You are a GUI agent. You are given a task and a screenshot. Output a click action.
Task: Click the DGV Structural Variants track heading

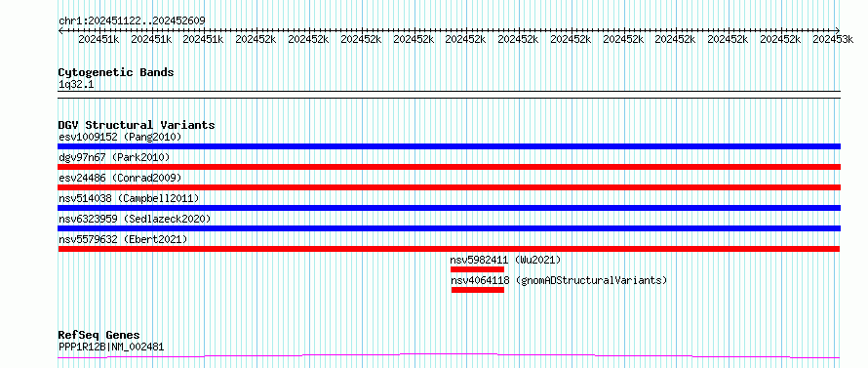(x=137, y=125)
